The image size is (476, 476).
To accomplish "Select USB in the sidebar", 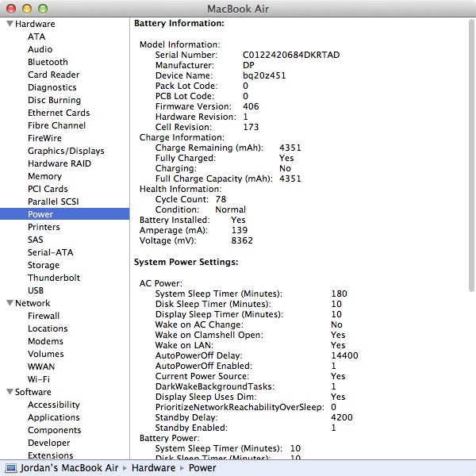I will (36, 290).
